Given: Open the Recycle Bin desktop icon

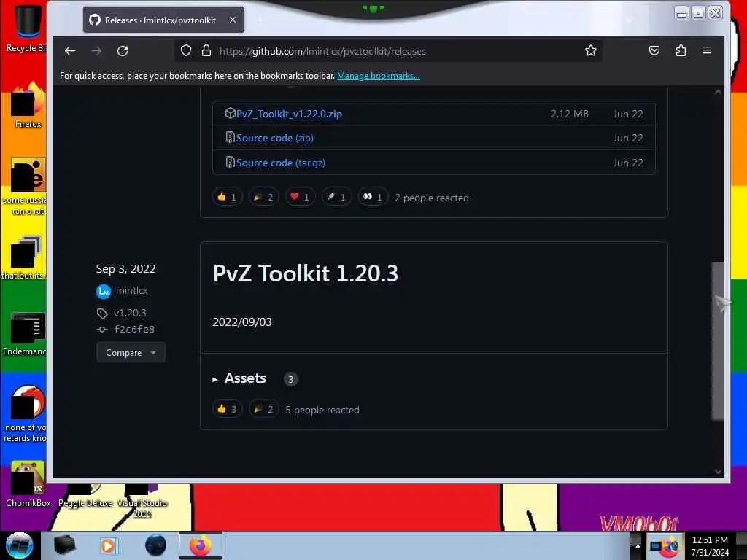Looking at the screenshot, I should 26,28.
